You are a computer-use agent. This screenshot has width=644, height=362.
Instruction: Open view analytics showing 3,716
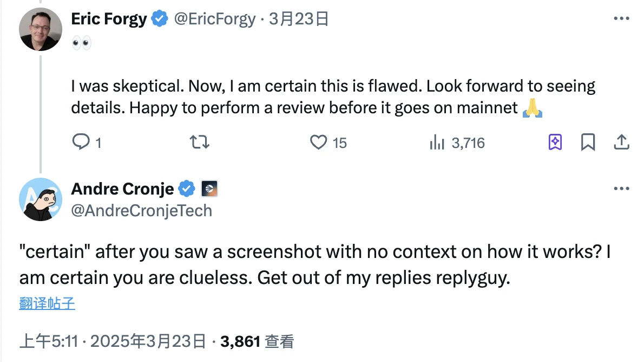(x=437, y=143)
